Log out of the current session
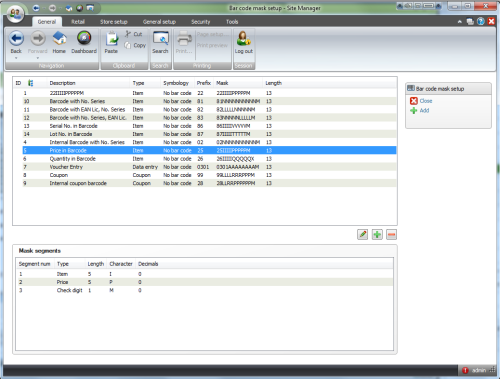Image resolution: width=500 pixels, height=379 pixels. click(244, 42)
